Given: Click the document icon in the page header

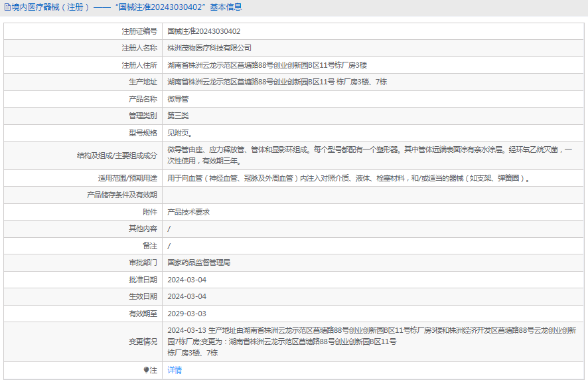Looking at the screenshot, I should (x=7, y=7).
